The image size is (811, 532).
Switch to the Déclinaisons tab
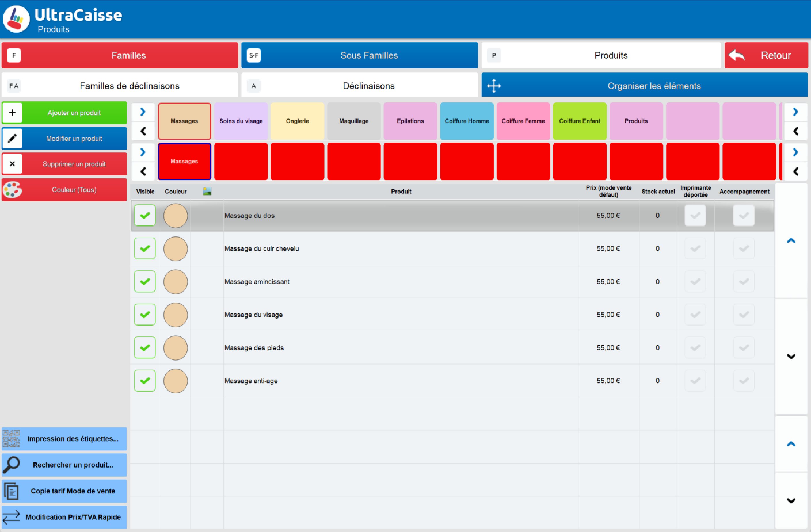pyautogui.click(x=359, y=85)
